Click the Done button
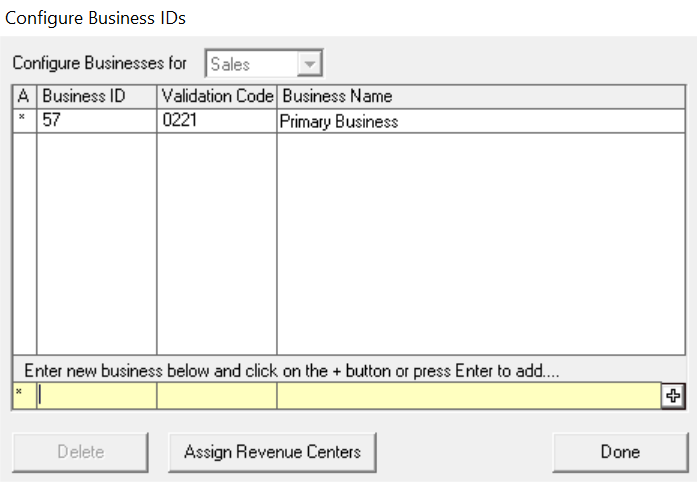Screen dimensions: 697x482 (621, 452)
